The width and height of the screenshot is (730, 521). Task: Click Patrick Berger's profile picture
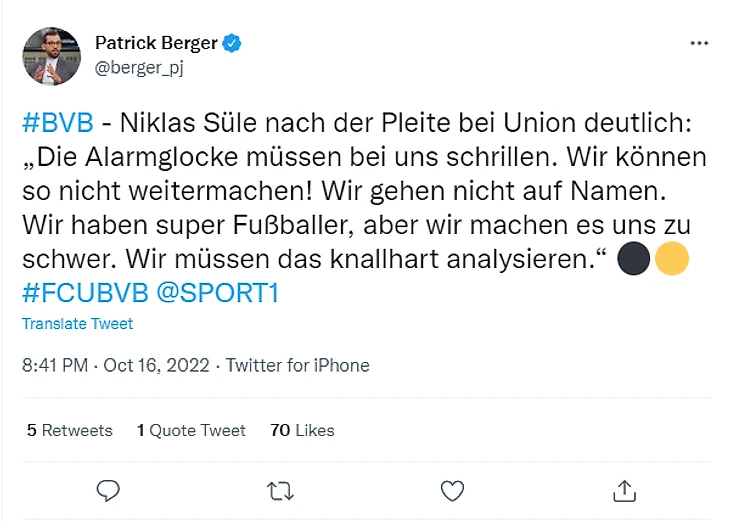coord(50,56)
